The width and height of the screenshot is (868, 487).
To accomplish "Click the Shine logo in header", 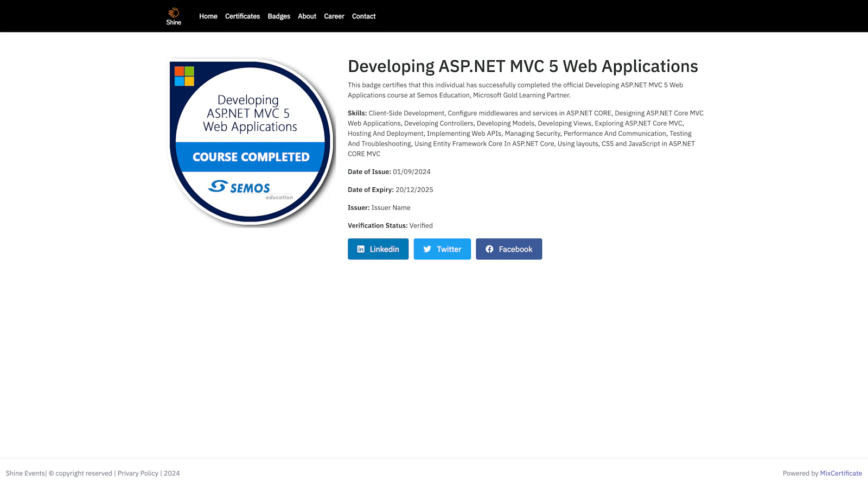I will click(x=174, y=16).
